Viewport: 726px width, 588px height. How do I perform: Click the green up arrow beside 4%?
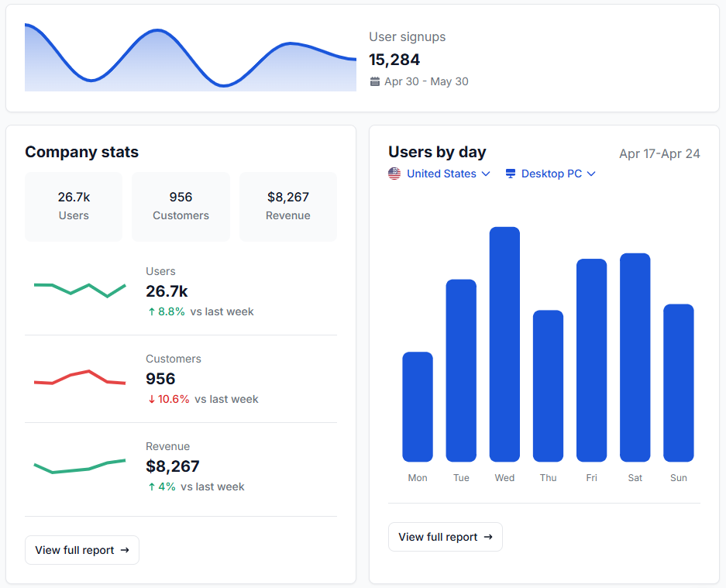click(152, 487)
